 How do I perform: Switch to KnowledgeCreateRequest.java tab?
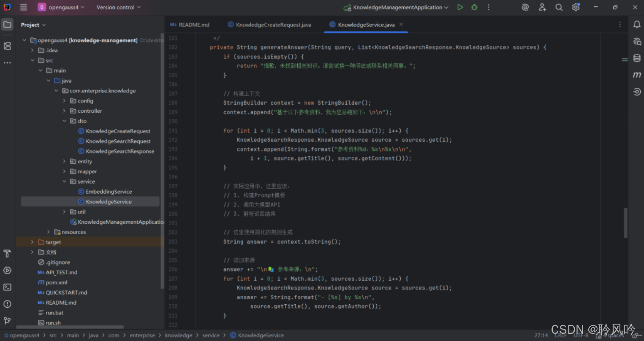(x=269, y=24)
